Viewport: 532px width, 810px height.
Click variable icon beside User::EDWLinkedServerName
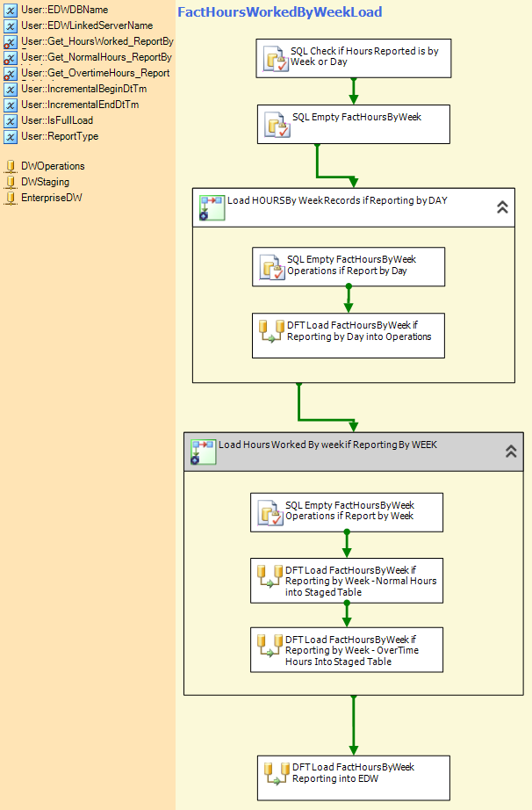(11, 25)
